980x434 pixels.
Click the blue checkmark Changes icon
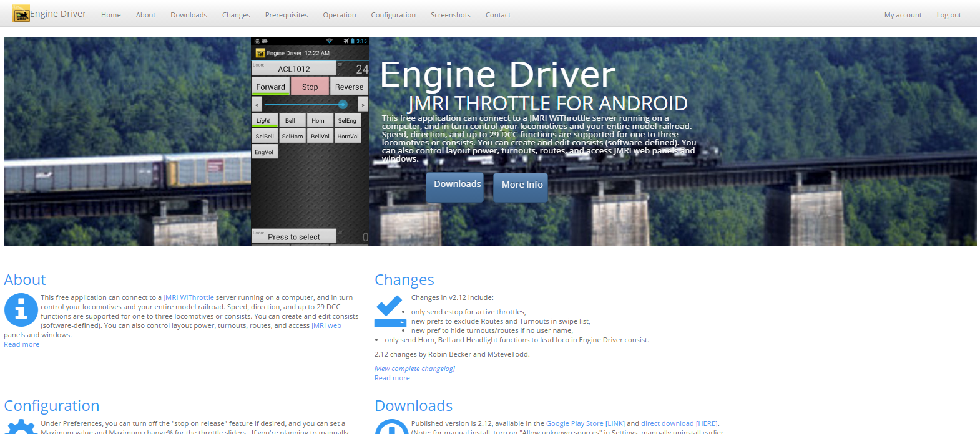pyautogui.click(x=390, y=311)
